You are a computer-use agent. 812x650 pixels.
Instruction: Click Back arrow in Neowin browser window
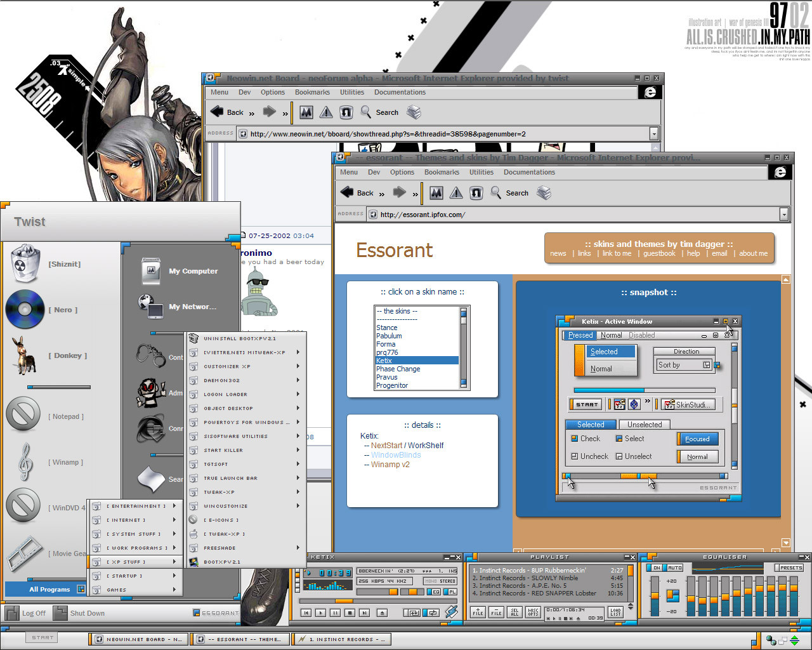coord(217,112)
